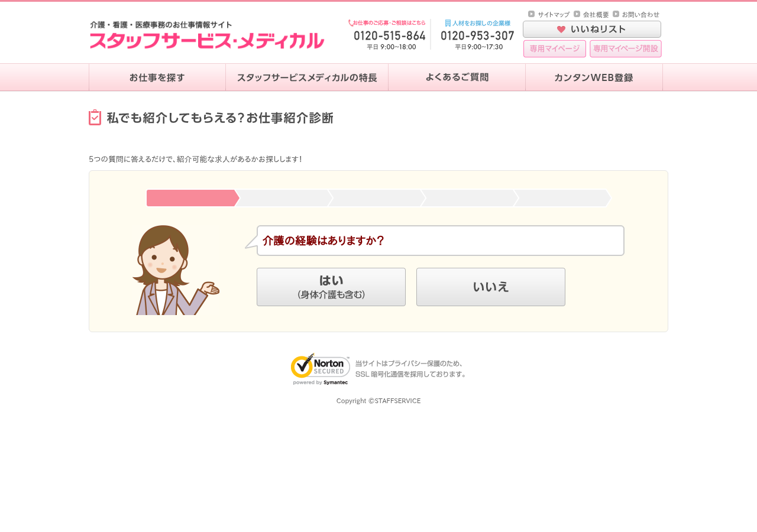Image resolution: width=757 pixels, height=532 pixels.
Task: Click the advisor woman illustration
Action: tap(176, 270)
